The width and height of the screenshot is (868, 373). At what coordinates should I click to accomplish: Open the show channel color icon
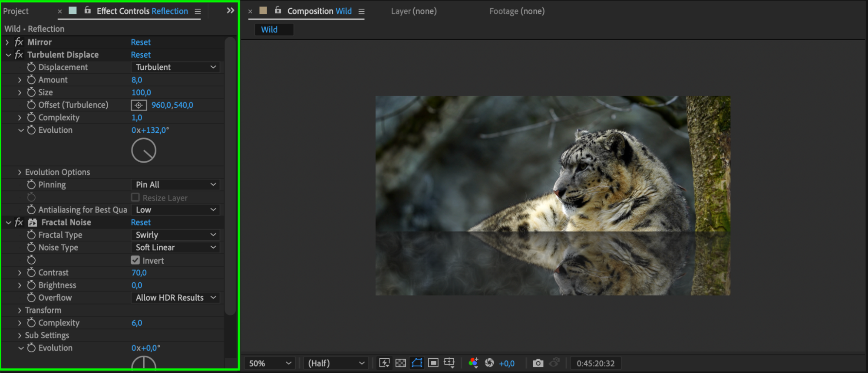pyautogui.click(x=473, y=363)
